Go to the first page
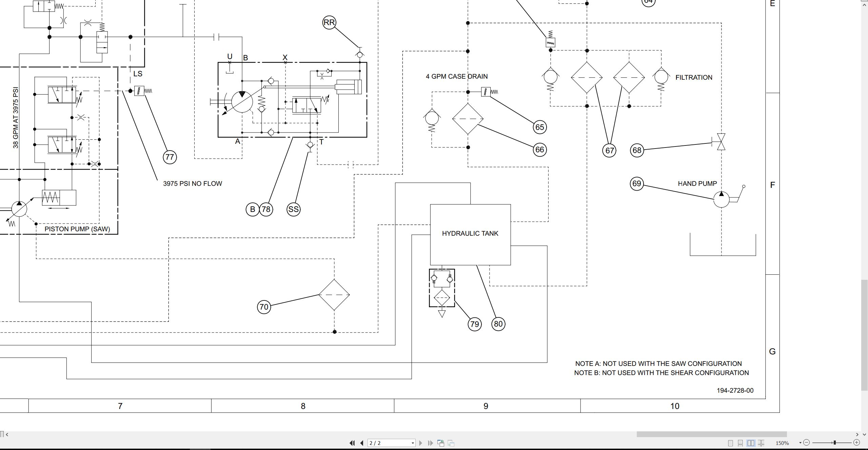 pos(352,443)
